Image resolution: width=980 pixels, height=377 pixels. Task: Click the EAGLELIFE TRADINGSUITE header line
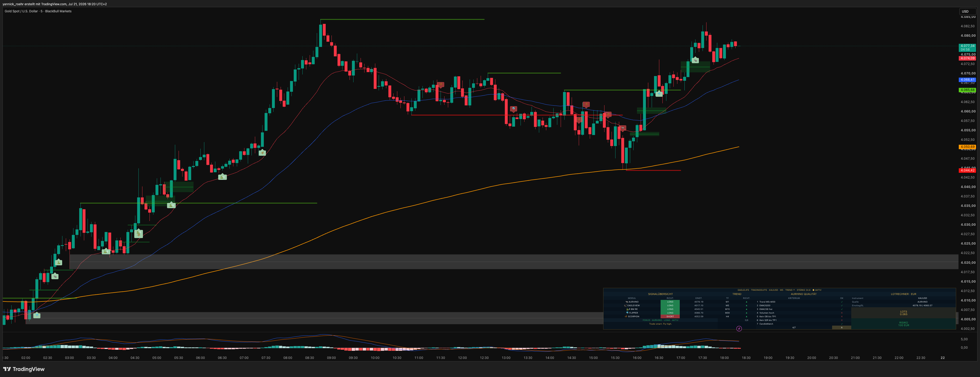779,290
